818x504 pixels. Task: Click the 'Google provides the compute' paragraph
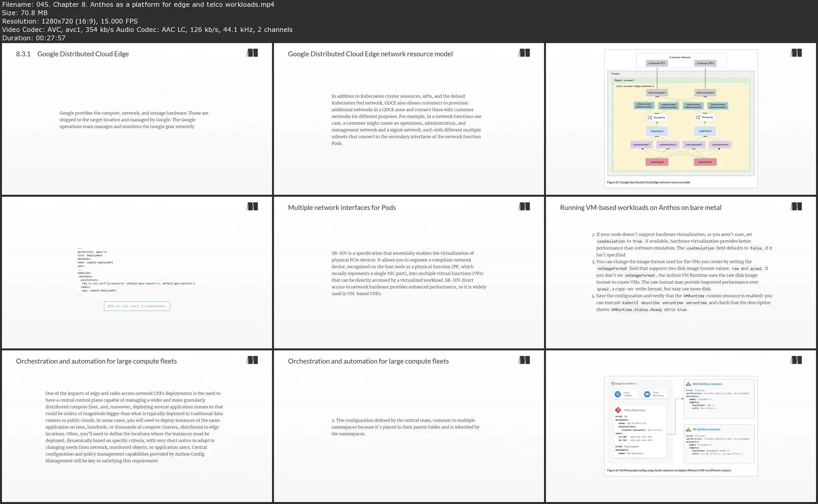(x=134, y=120)
